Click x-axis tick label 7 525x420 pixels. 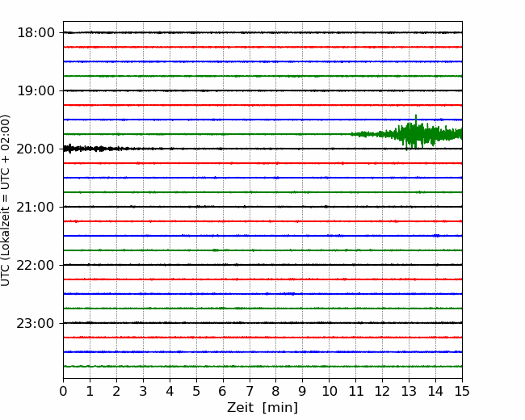[x=250, y=391]
